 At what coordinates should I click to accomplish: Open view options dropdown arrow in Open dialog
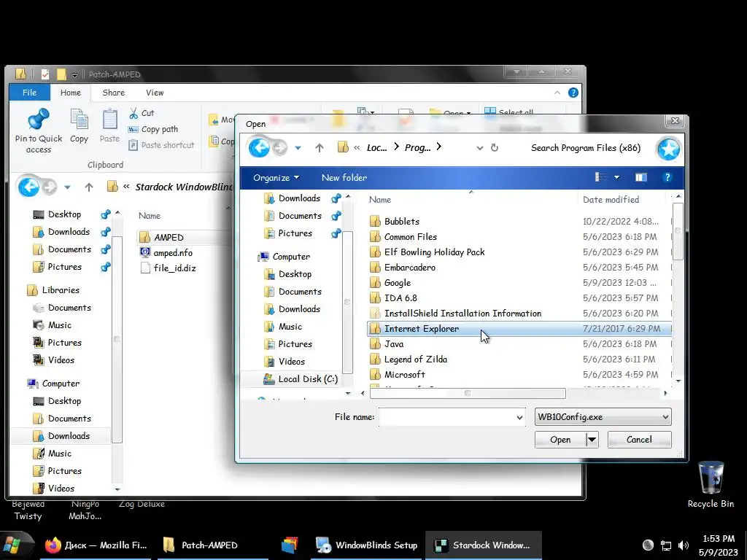point(617,178)
